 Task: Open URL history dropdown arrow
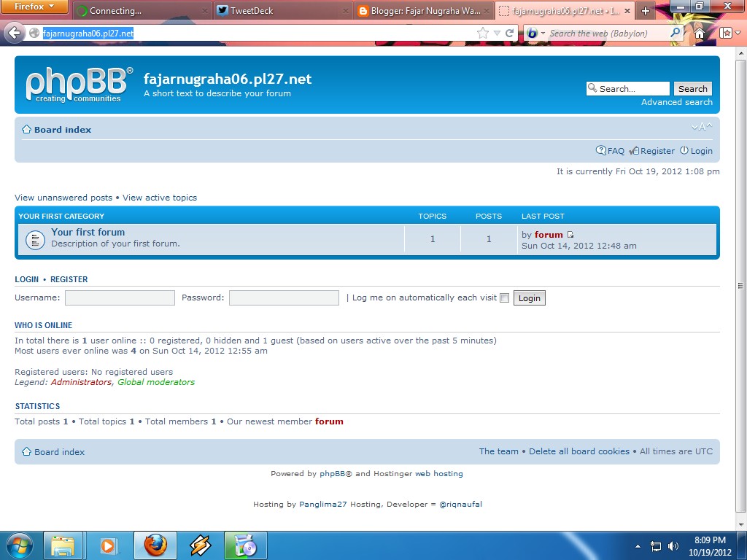pos(497,33)
